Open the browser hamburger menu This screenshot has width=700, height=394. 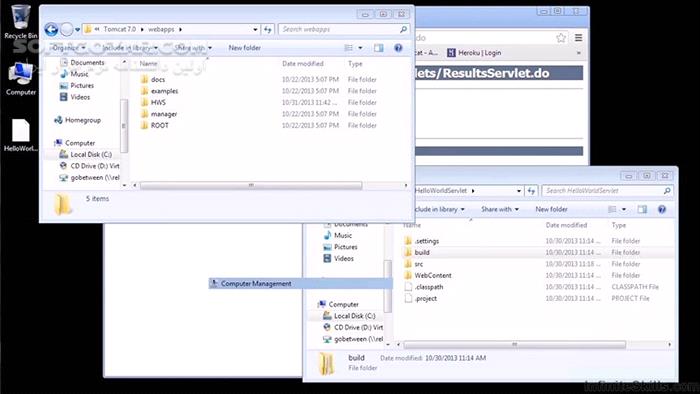click(578, 38)
